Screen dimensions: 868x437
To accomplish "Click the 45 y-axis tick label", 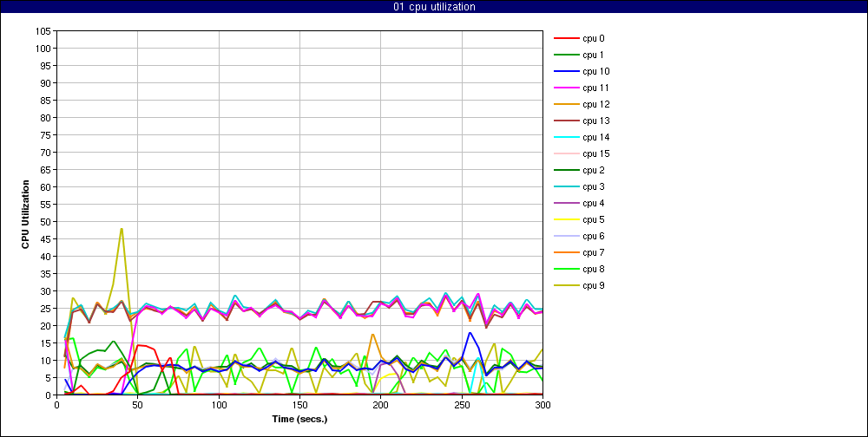I will [45, 239].
